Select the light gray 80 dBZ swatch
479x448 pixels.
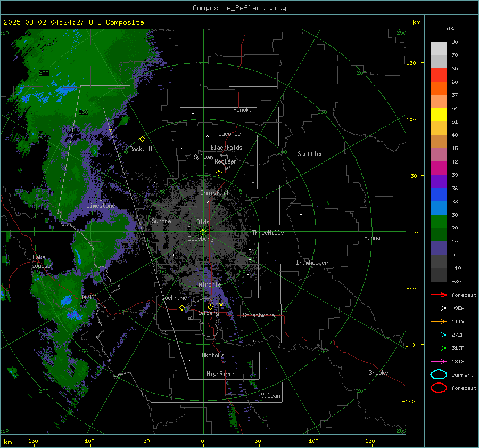[439, 48]
